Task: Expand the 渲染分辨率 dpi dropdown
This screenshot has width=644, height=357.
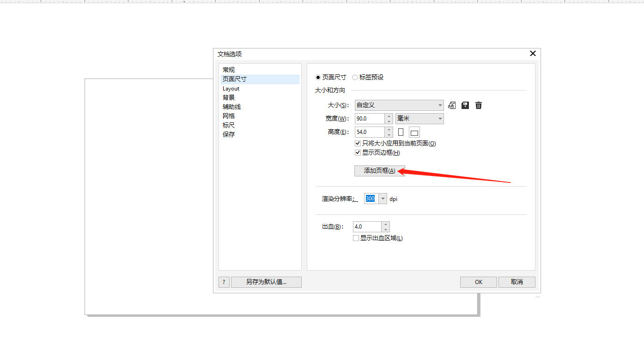Action: click(383, 198)
